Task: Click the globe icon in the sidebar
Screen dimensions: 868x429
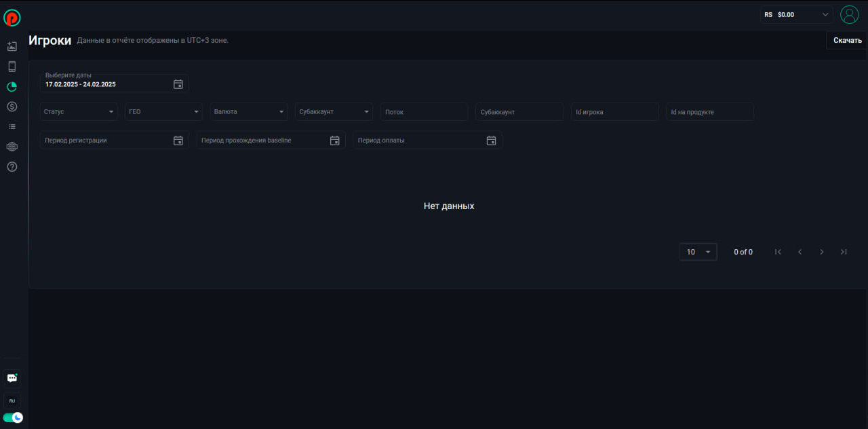Action: pyautogui.click(x=12, y=147)
